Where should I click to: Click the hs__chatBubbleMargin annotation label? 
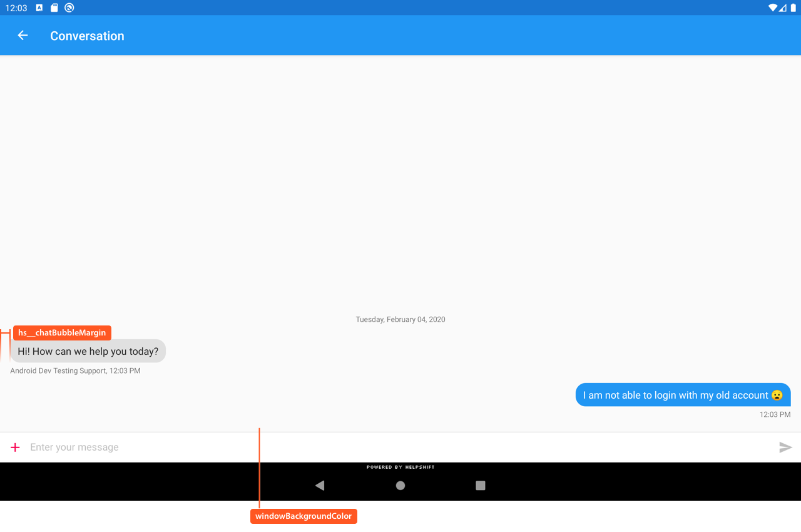(62, 333)
